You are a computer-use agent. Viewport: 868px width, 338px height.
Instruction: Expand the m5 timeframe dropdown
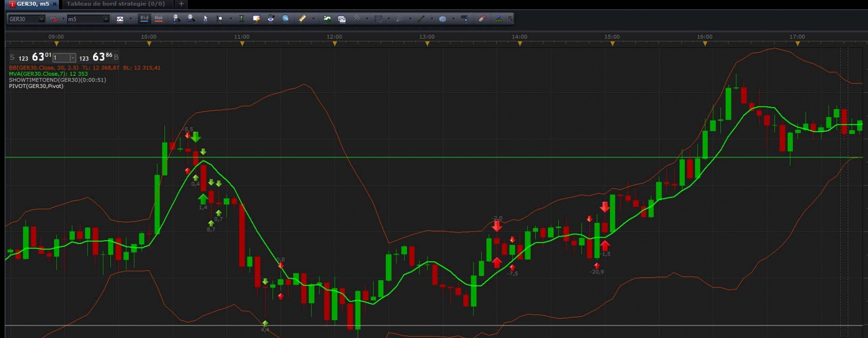tap(88, 19)
